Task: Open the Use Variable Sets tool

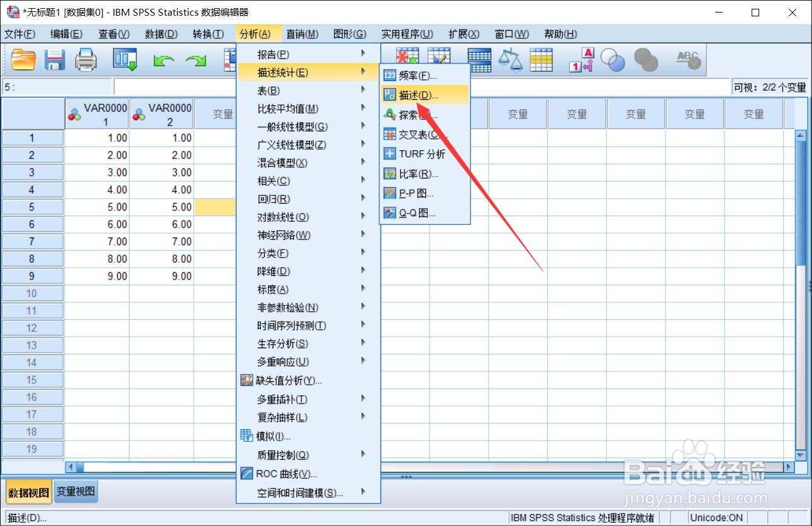Action: (x=613, y=59)
